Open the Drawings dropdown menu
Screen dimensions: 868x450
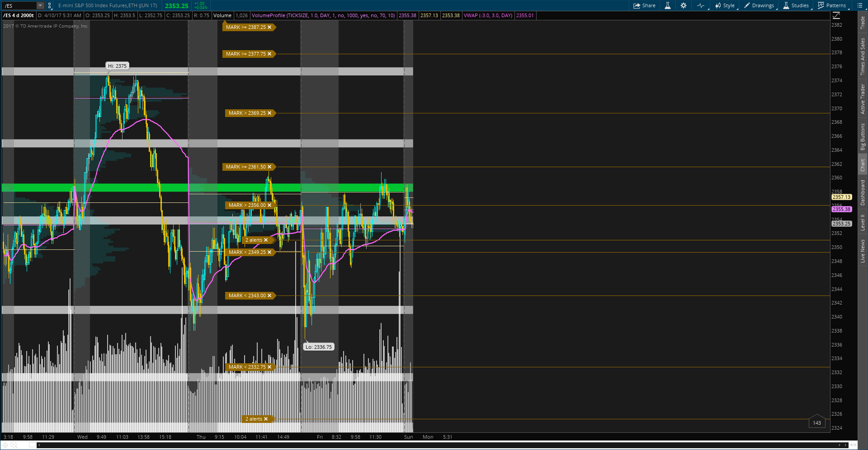point(759,5)
